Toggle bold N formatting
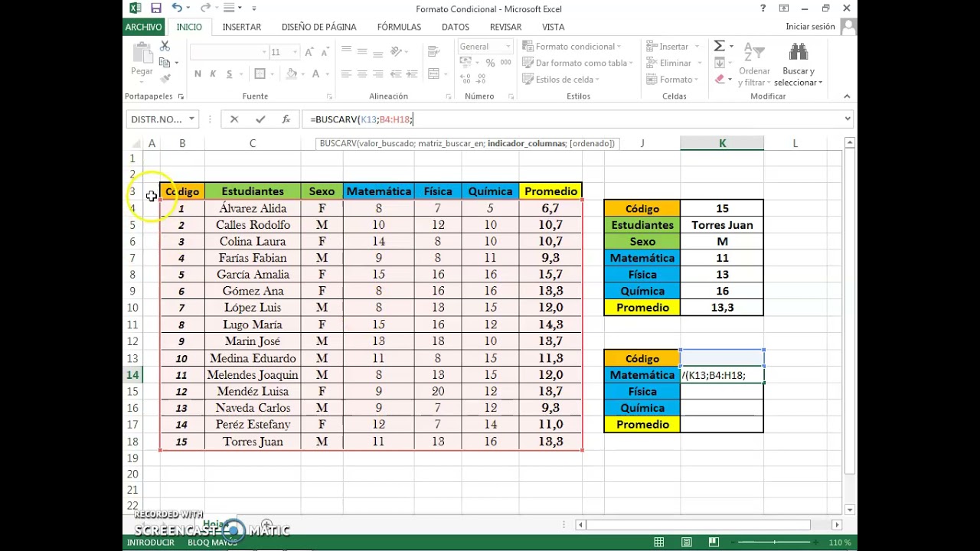The width and height of the screenshot is (980, 551). pos(198,74)
